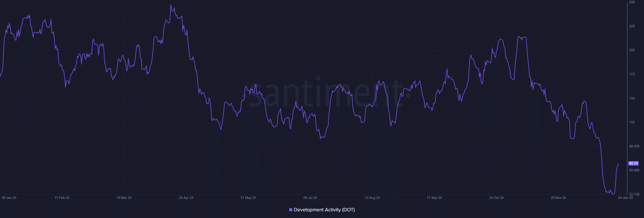Screen dimensions: 644x218
Task: Click the 116 y-axis value
Action: pyautogui.click(x=632, y=122)
